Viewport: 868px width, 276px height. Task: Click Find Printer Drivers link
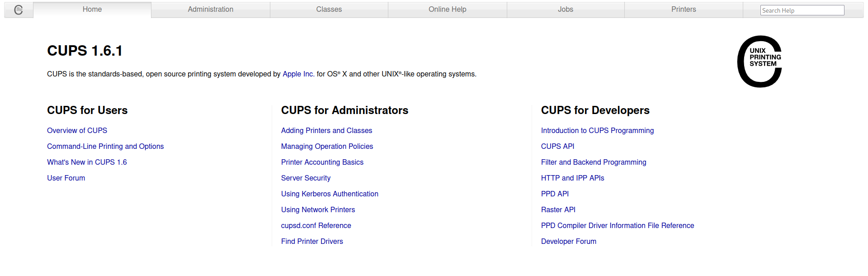pos(312,242)
